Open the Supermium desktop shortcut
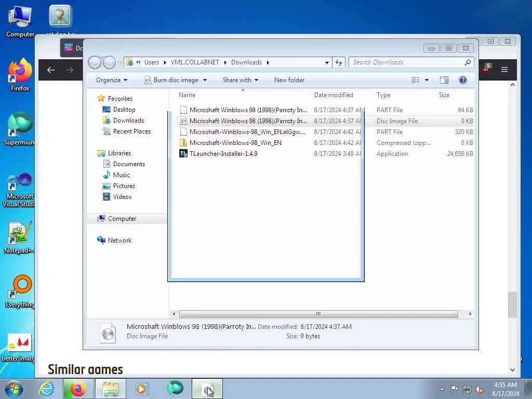 pyautogui.click(x=19, y=129)
